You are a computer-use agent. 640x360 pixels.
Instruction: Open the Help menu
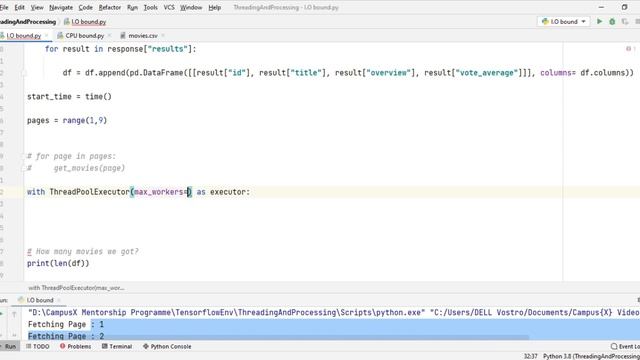(215, 7)
